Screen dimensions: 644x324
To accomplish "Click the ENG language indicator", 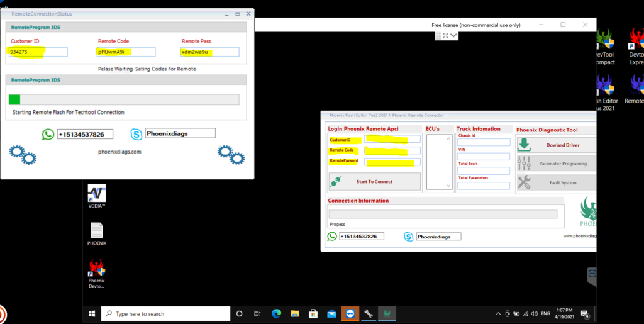I will point(545,314).
